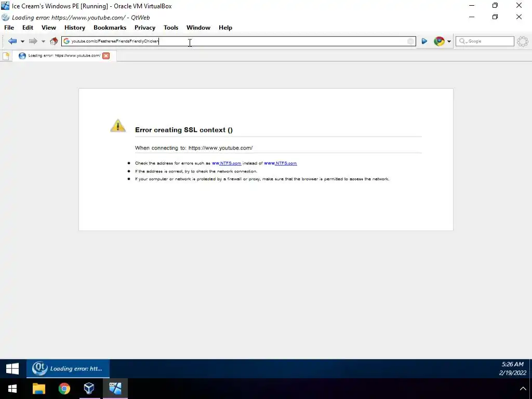Open the Edit menu
532x399 pixels.
click(x=28, y=28)
